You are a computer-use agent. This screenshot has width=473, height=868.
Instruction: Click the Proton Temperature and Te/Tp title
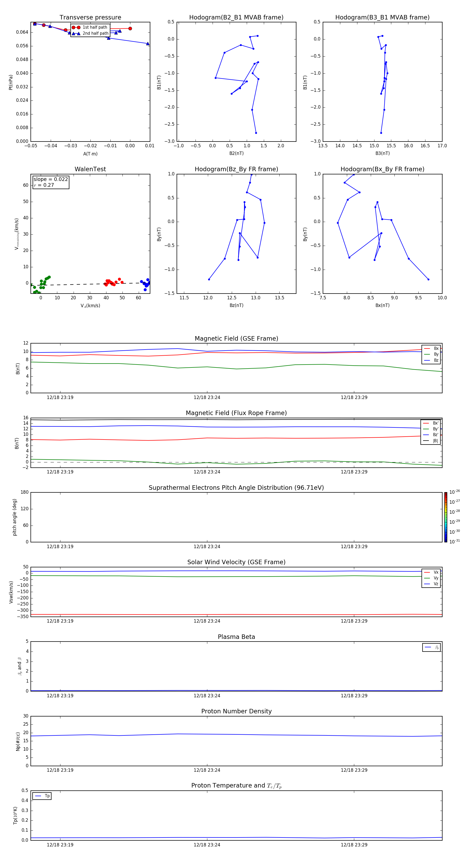tap(236, 786)
